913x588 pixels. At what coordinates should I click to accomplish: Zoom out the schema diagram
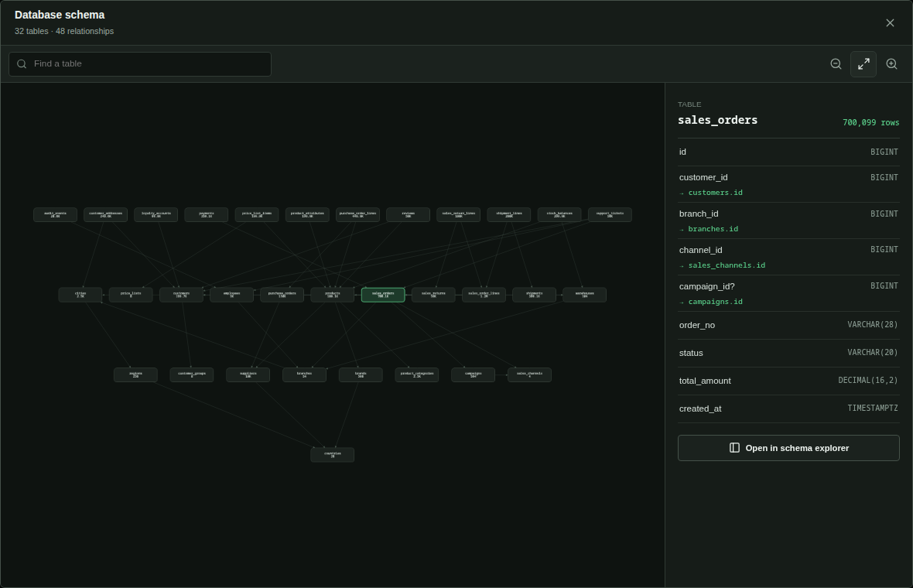point(836,64)
